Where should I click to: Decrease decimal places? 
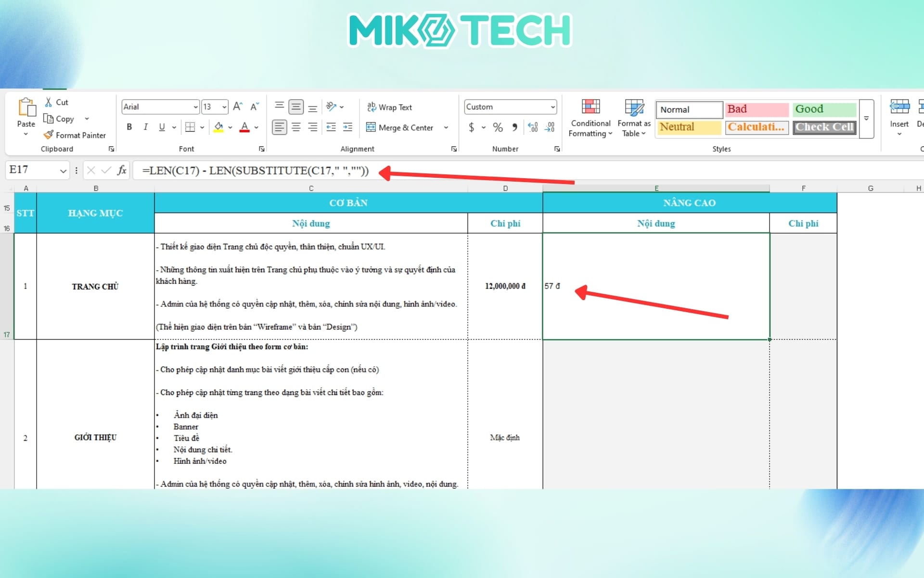[550, 127]
